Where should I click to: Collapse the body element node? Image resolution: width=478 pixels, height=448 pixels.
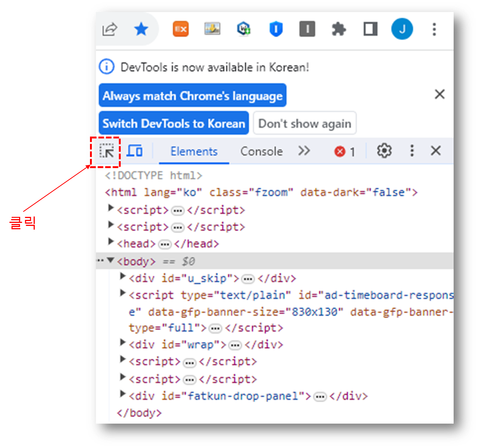coord(111,260)
